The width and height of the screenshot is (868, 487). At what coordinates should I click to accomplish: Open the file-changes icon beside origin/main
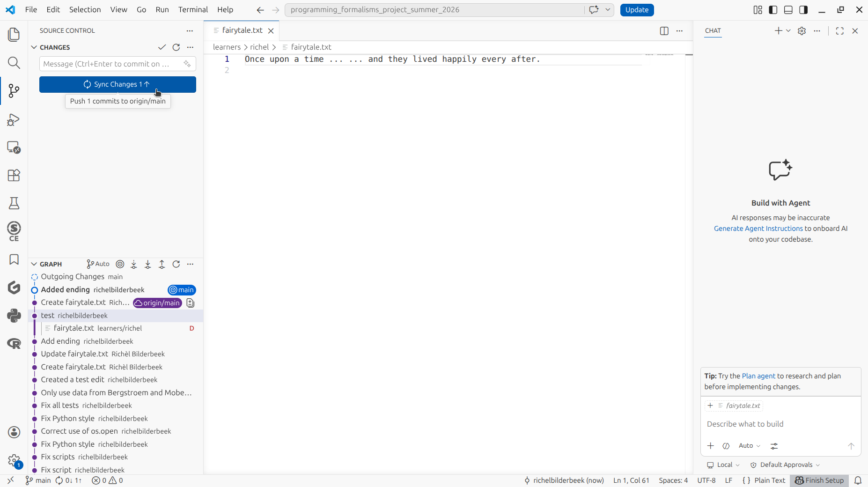point(190,303)
